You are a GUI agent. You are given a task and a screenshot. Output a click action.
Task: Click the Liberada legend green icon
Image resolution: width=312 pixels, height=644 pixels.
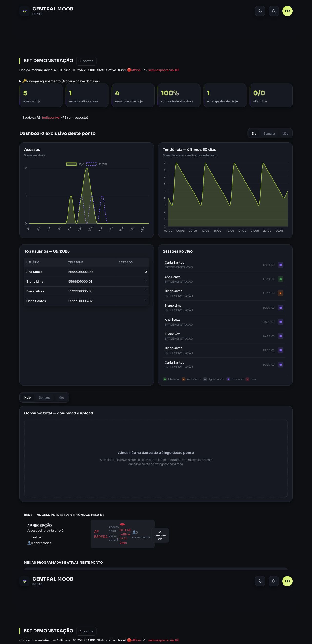click(x=165, y=379)
